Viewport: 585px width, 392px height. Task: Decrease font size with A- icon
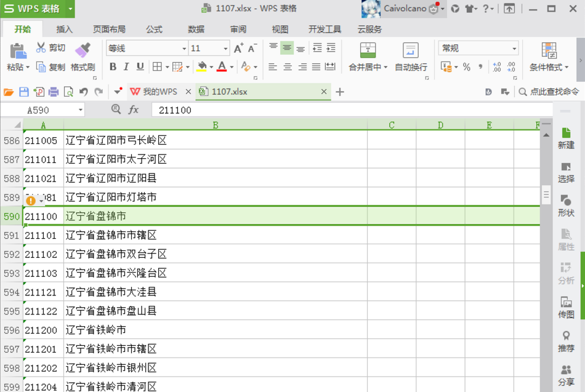[252, 48]
